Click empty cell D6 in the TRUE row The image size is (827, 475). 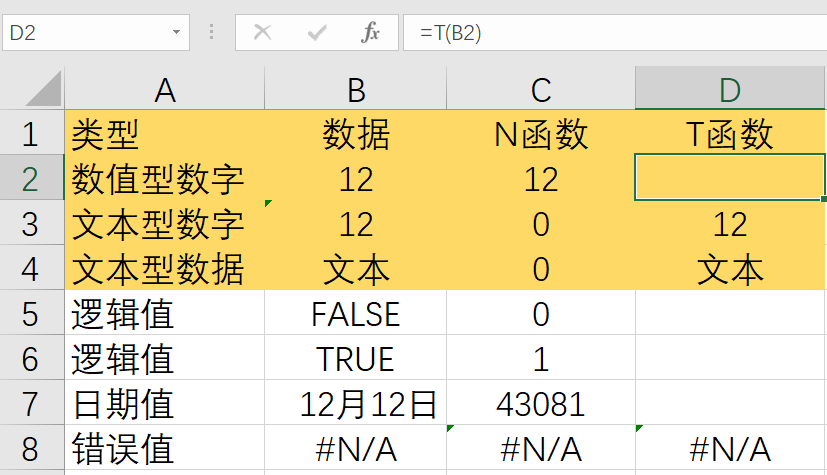click(730, 357)
